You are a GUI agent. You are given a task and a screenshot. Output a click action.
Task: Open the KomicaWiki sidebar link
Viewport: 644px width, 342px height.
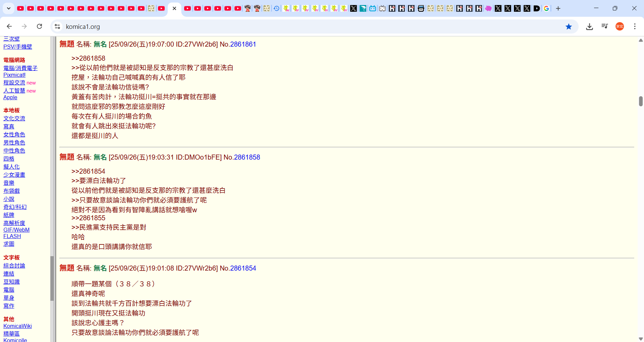pos(17,326)
